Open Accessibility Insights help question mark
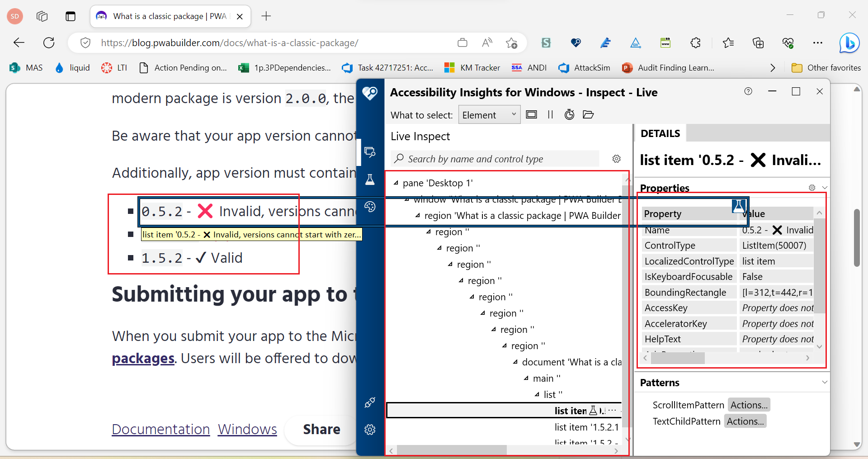868x459 pixels. [x=748, y=91]
